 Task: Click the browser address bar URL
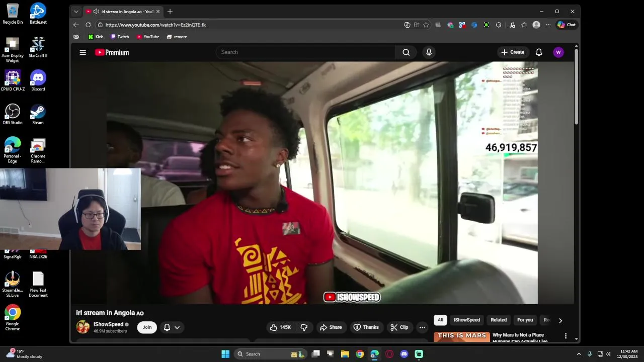pyautogui.click(x=155, y=25)
